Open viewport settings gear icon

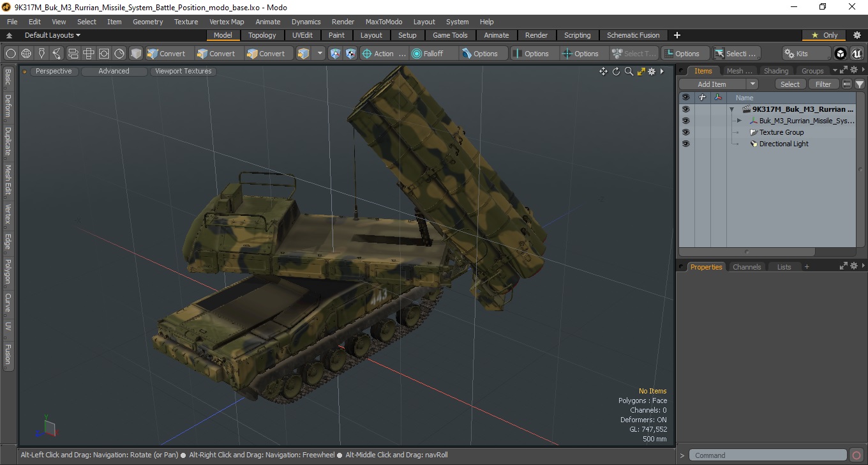coord(652,72)
